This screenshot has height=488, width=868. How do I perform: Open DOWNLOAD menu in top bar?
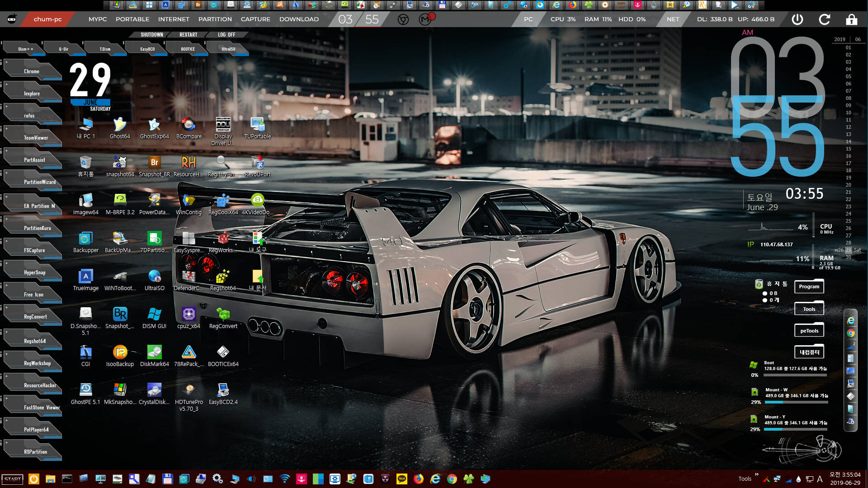click(299, 19)
